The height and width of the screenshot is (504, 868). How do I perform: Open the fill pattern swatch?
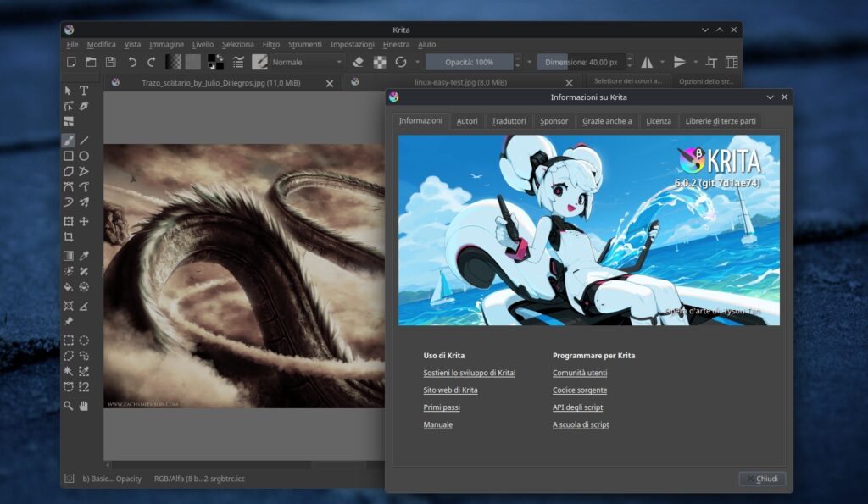192,62
